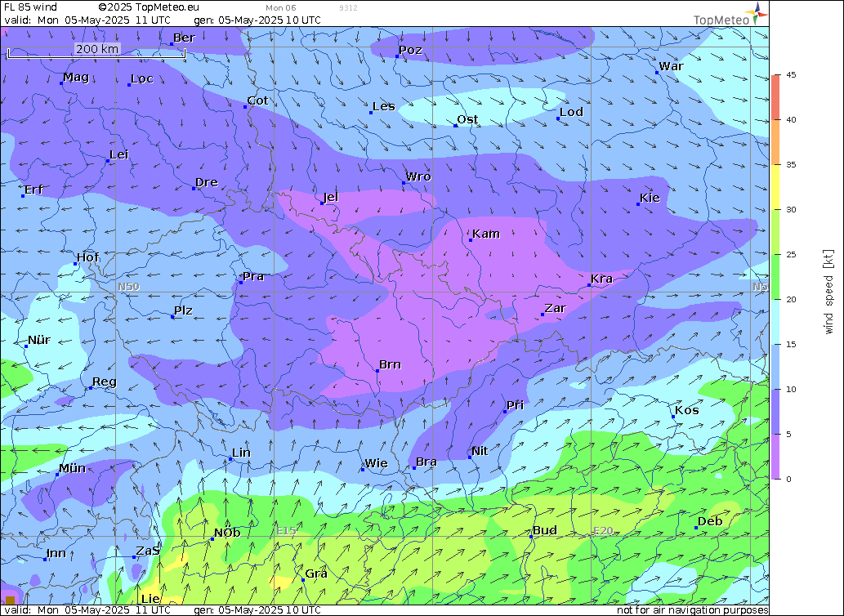Select the Lin city label
Screen dimensions: 844x616
click(x=241, y=453)
